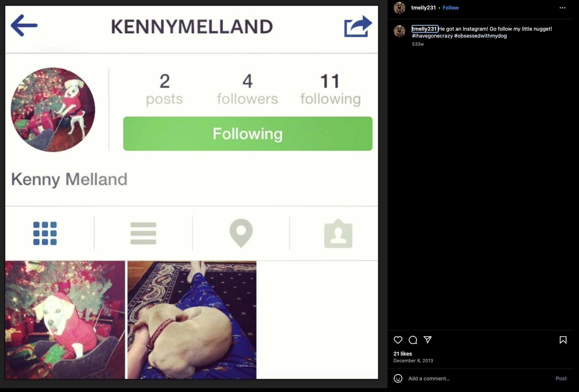Click the blue back arrow icon

click(24, 26)
